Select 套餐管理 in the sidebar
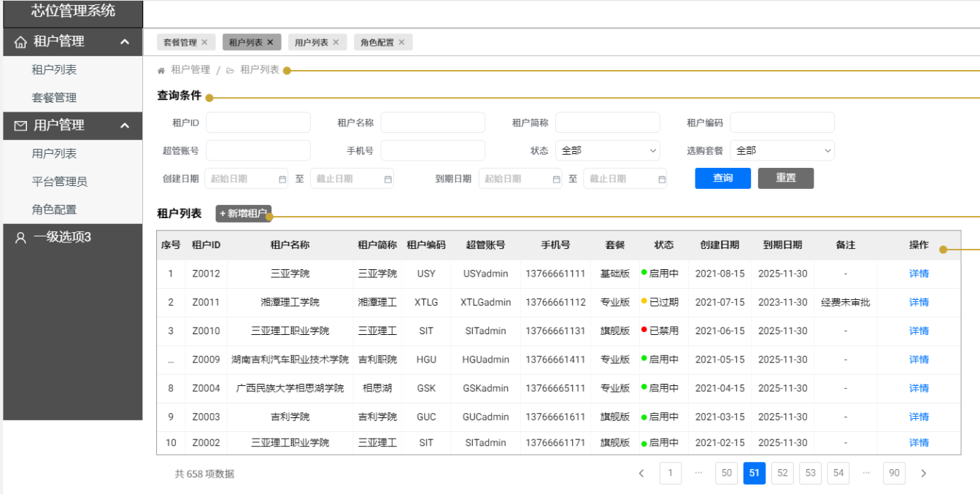This screenshot has width=980, height=494. point(54,98)
